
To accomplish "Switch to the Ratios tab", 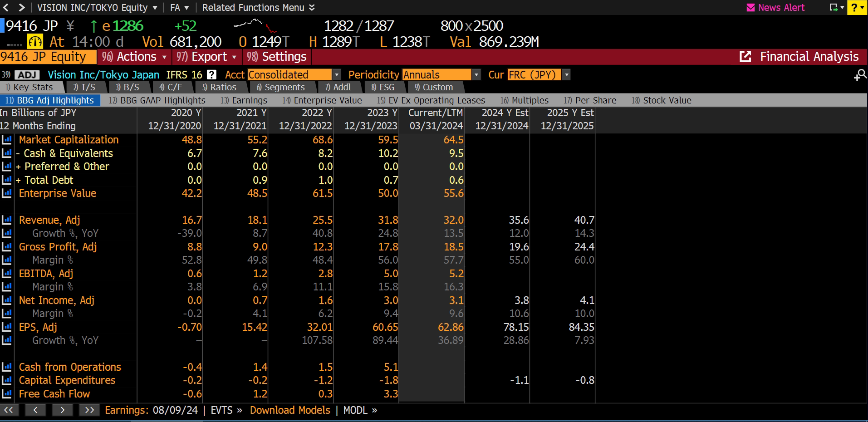I will [219, 87].
